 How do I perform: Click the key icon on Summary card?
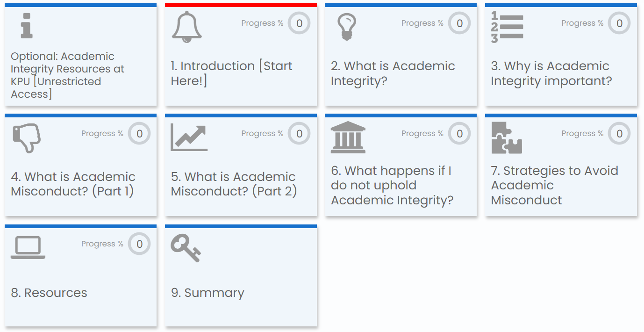click(186, 248)
